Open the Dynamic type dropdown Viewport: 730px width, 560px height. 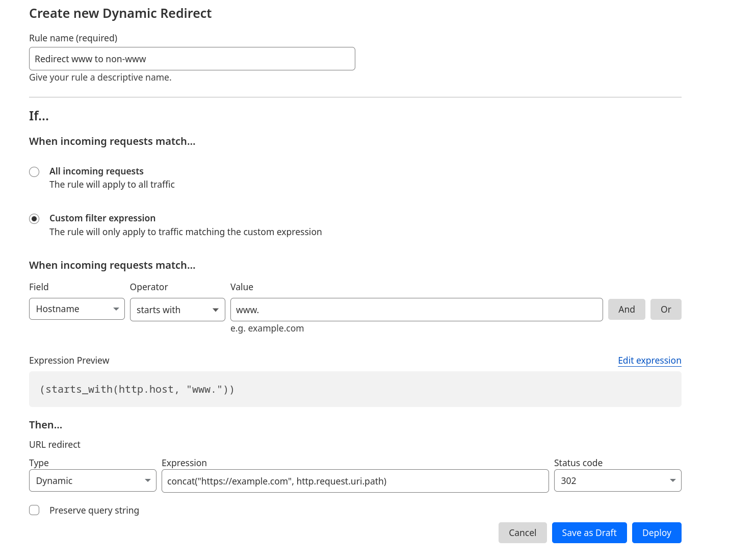tap(92, 481)
